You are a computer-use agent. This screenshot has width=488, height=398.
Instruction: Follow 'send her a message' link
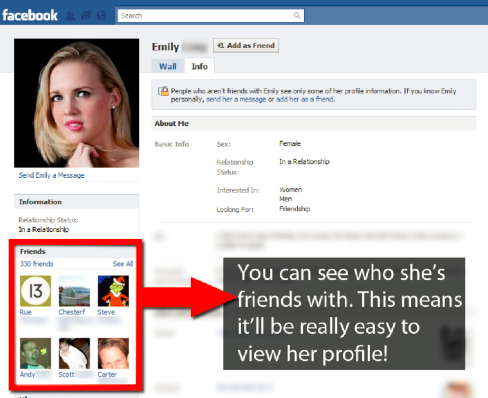tap(236, 99)
